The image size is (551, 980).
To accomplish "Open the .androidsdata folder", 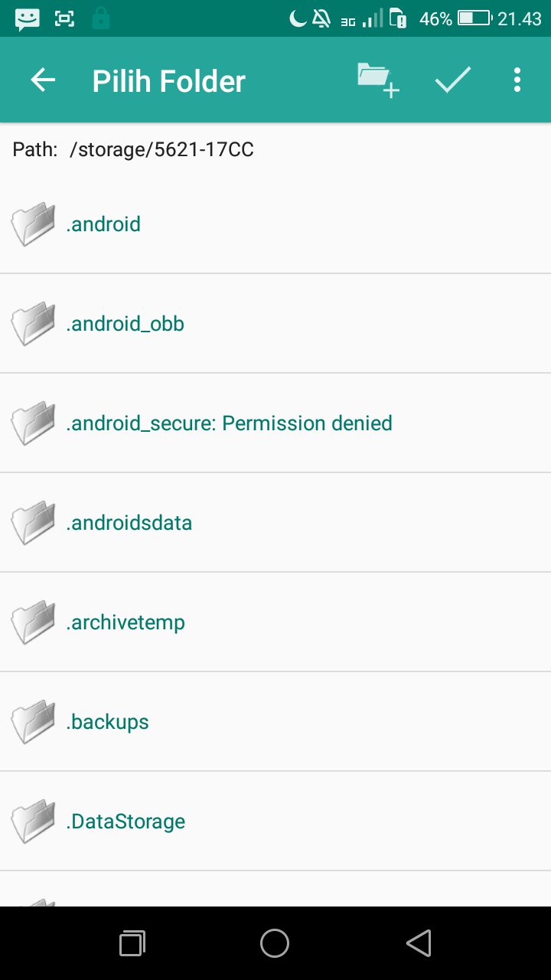I will [x=129, y=523].
